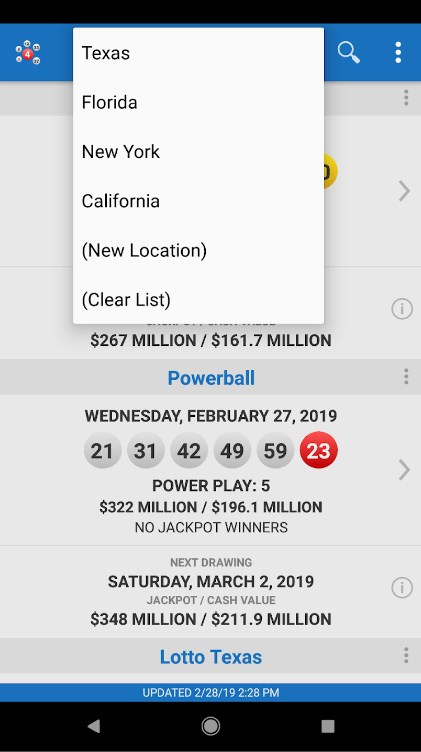Show info for Saturday March 2 drawing
This screenshot has width=421, height=752.
coord(402,588)
